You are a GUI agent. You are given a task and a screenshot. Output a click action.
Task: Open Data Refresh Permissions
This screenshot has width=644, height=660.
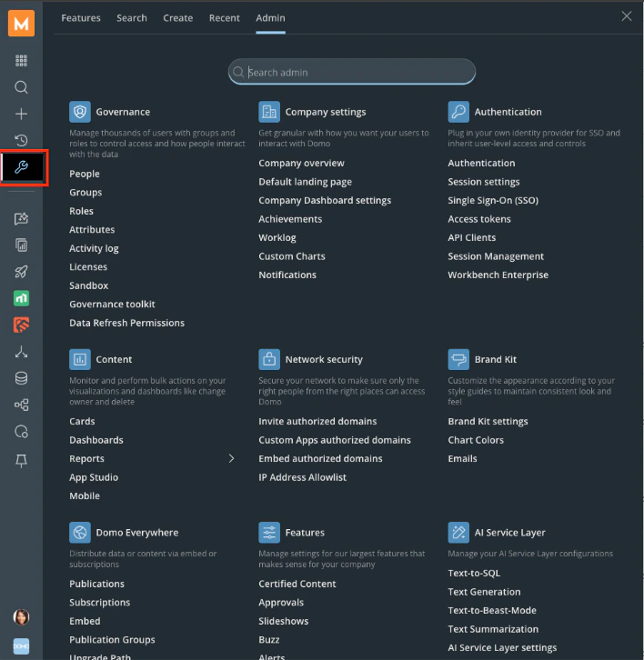pyautogui.click(x=126, y=323)
